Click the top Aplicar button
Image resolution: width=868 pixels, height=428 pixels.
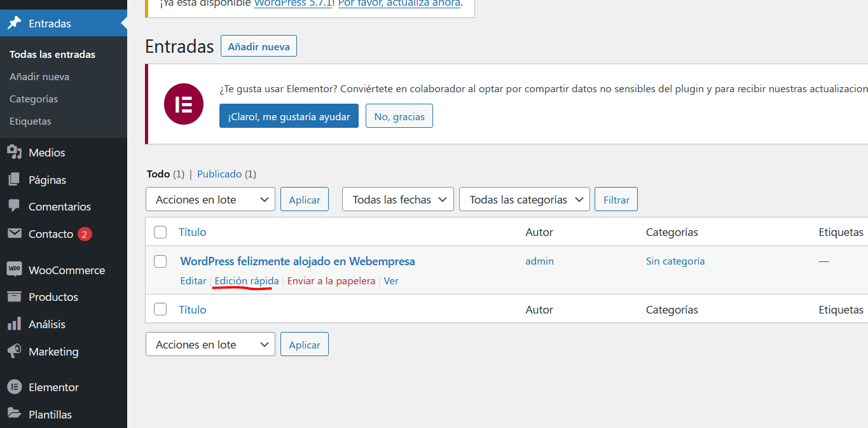pos(305,199)
